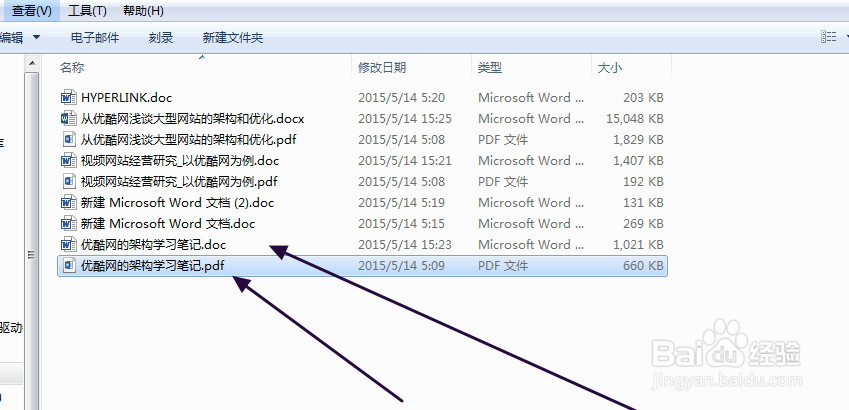Click the size value 1,021 KB

click(x=638, y=245)
